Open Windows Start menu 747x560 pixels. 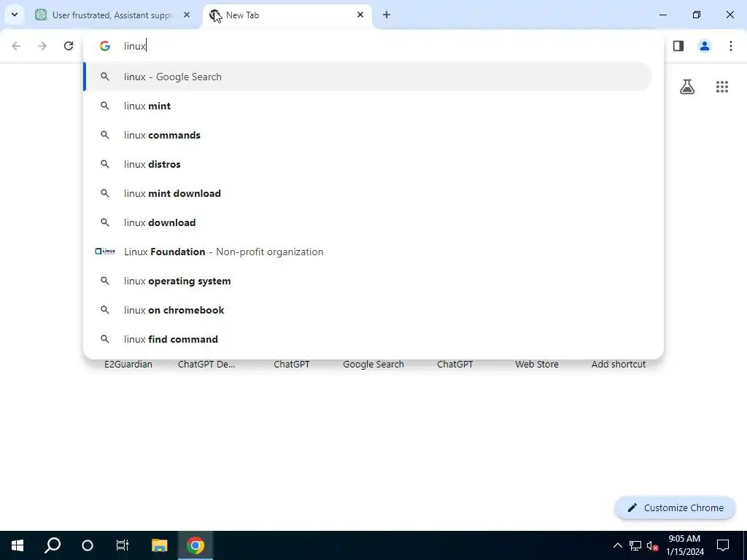[x=18, y=545]
